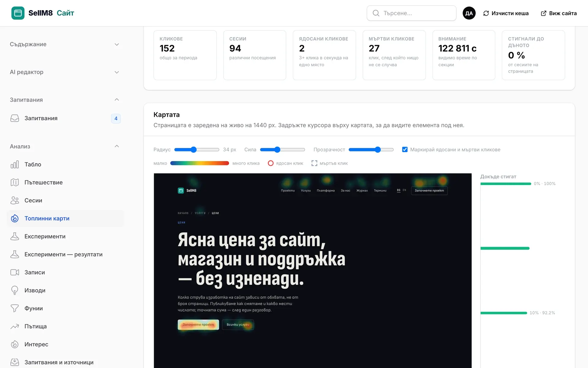Click the Изчисти кеша button

pos(506,13)
